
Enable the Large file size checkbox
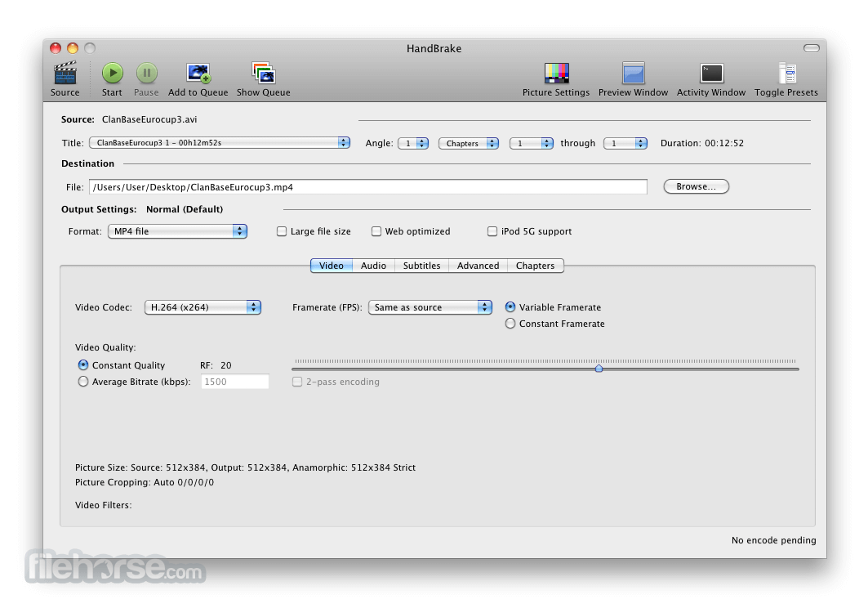coord(282,231)
